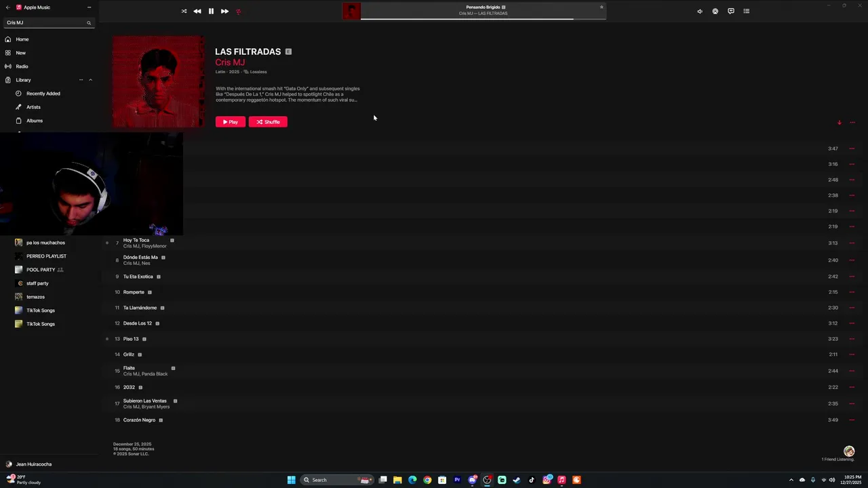
Task: Open the Windows Start menu
Action: pyautogui.click(x=291, y=480)
